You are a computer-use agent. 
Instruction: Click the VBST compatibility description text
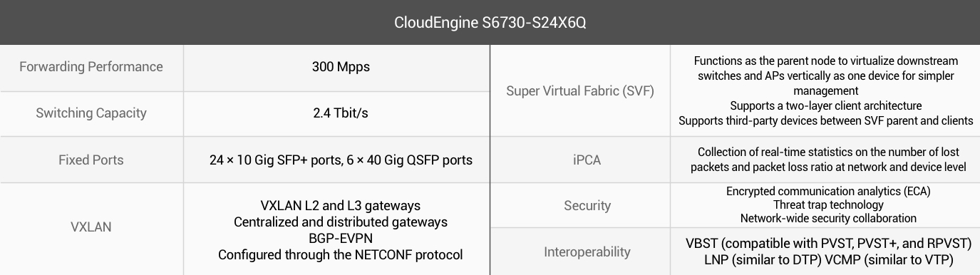click(828, 244)
